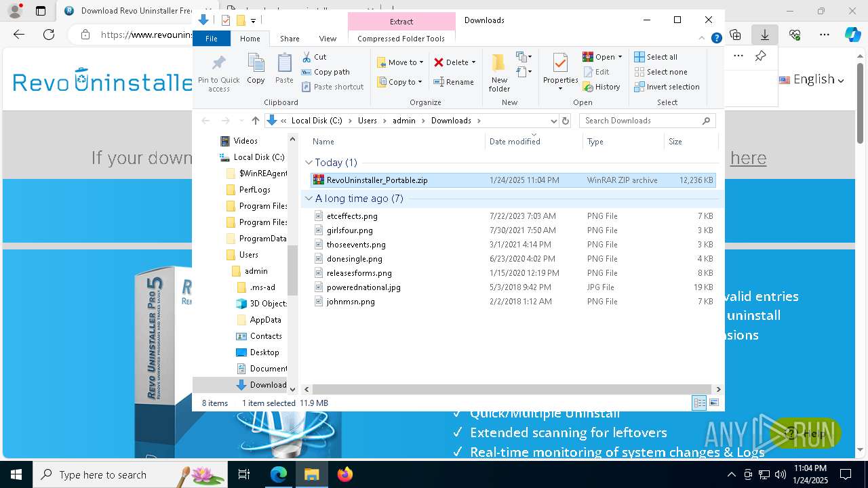Image resolution: width=868 pixels, height=488 pixels.
Task: Collapse the A long time ago group
Action: [x=309, y=199]
